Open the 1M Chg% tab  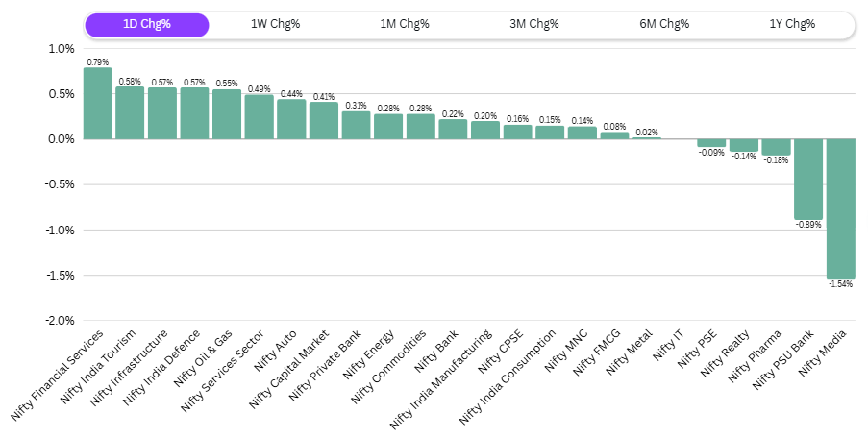coord(405,25)
